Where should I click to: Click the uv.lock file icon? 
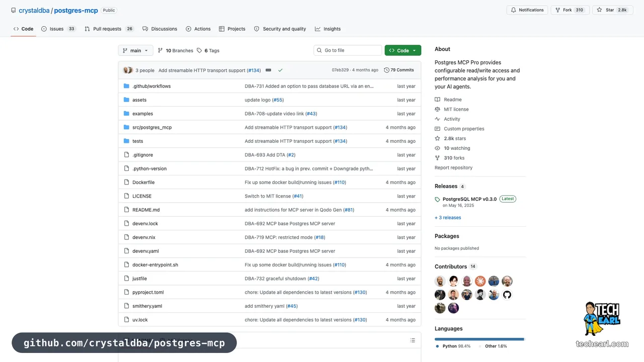tap(126, 319)
